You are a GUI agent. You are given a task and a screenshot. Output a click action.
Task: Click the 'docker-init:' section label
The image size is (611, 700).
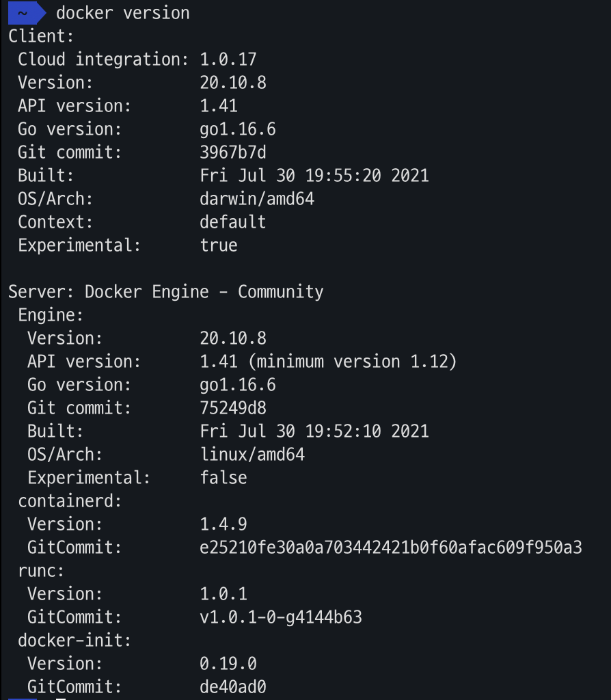[x=74, y=640]
